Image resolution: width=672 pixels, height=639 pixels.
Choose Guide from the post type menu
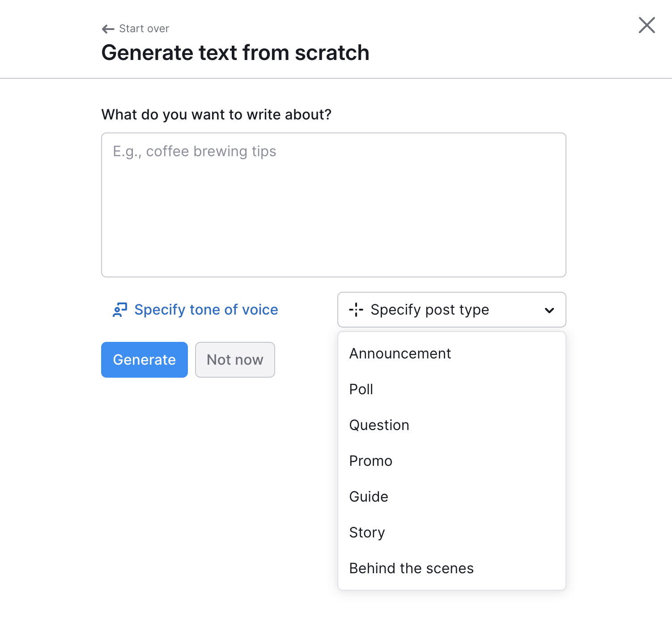(x=368, y=497)
